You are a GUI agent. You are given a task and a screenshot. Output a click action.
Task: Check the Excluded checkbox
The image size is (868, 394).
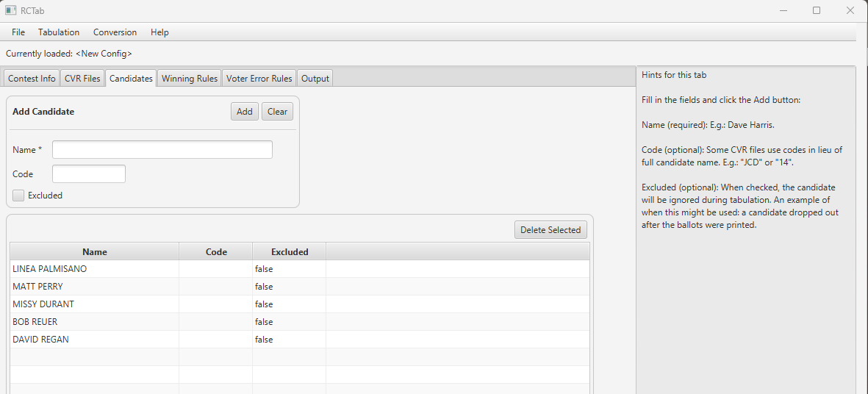18,196
